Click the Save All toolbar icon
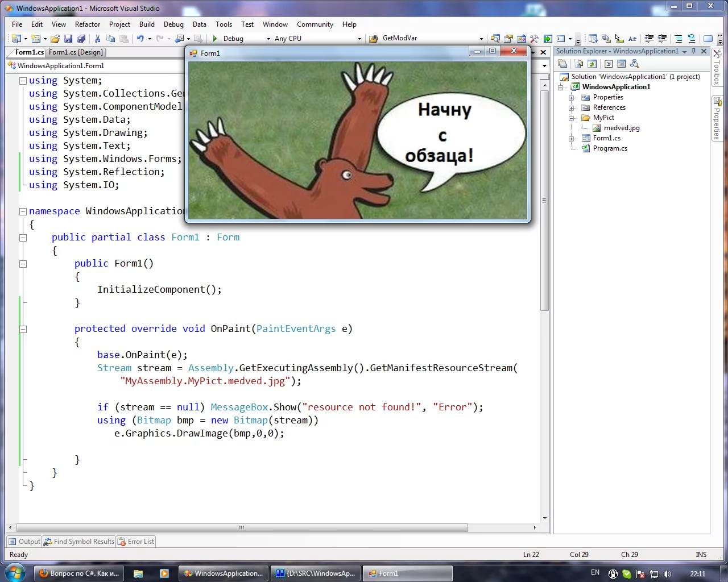This screenshot has height=582, width=728. tap(81, 39)
